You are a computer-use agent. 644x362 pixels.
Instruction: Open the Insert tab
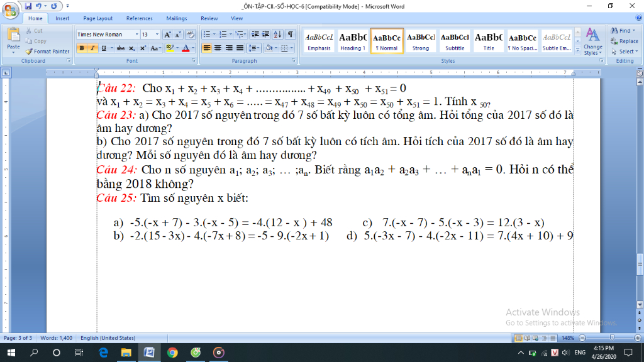point(62,18)
